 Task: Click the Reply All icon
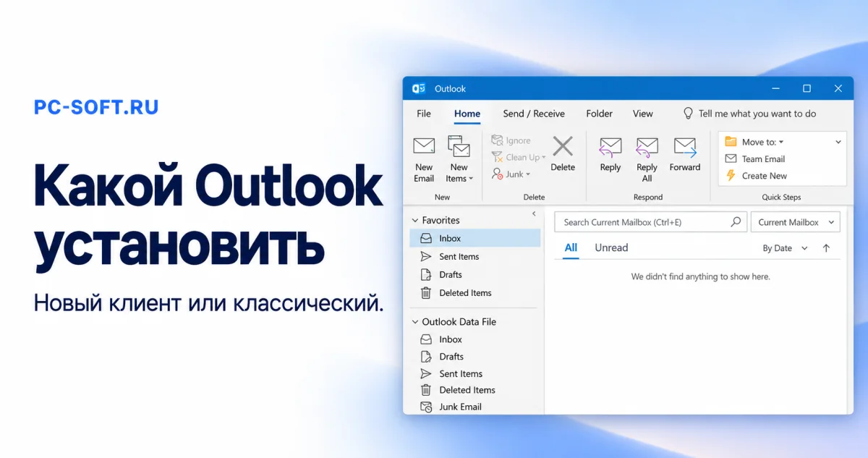pos(647,148)
